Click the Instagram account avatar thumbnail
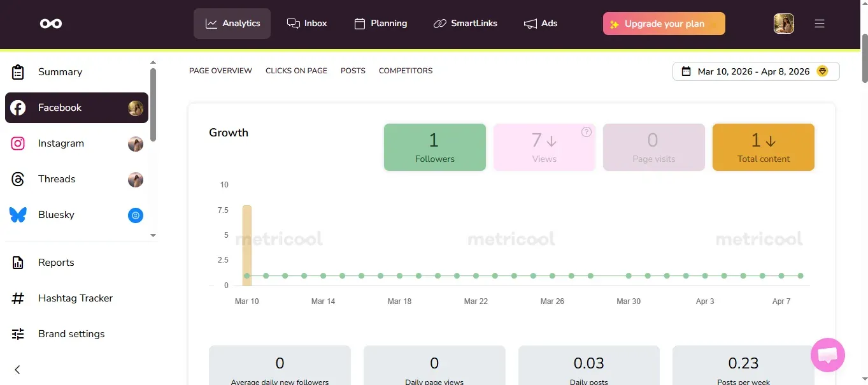This screenshot has height=385, width=868. (135, 143)
